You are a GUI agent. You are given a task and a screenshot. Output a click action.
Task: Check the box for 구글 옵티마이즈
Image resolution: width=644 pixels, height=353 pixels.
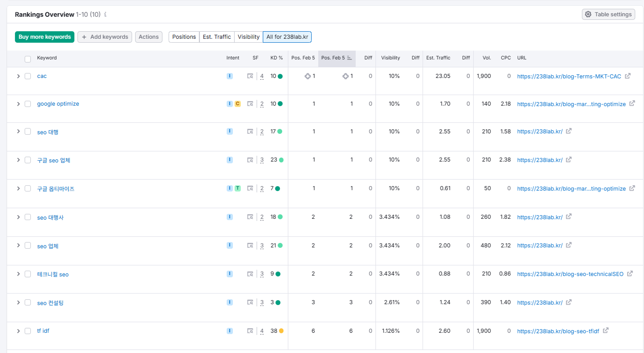tap(28, 188)
